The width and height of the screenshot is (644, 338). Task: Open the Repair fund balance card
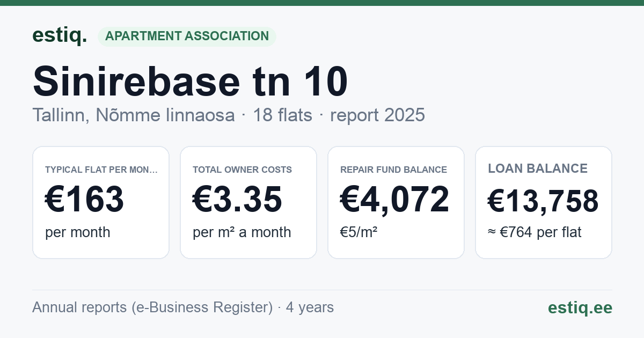396,202
